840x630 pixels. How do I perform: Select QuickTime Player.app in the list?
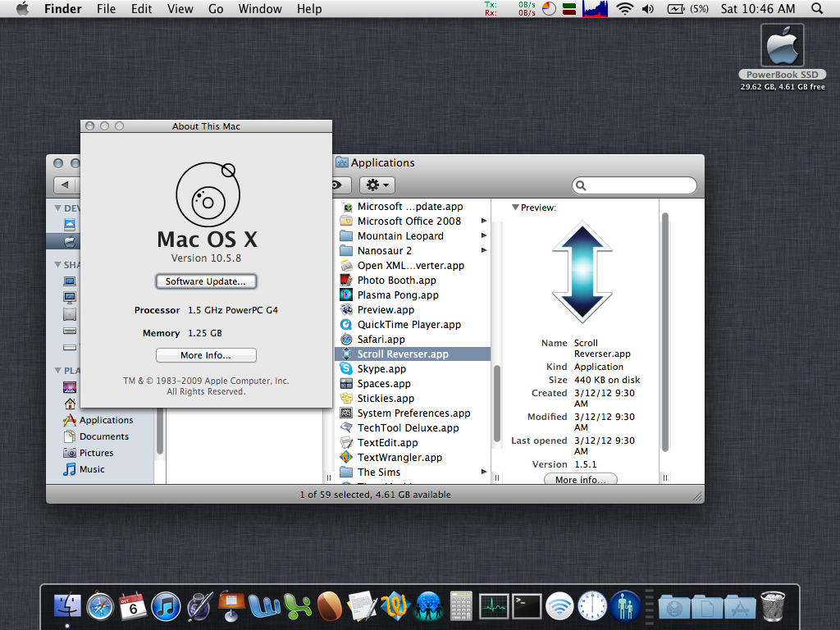click(413, 325)
